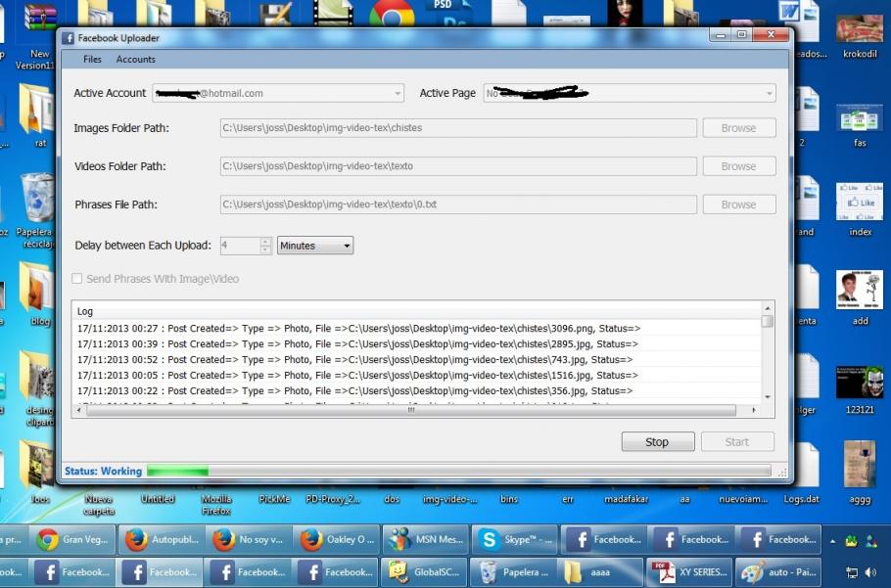Click the Phrases File Path field
The height and width of the screenshot is (588, 891).
tap(458, 204)
